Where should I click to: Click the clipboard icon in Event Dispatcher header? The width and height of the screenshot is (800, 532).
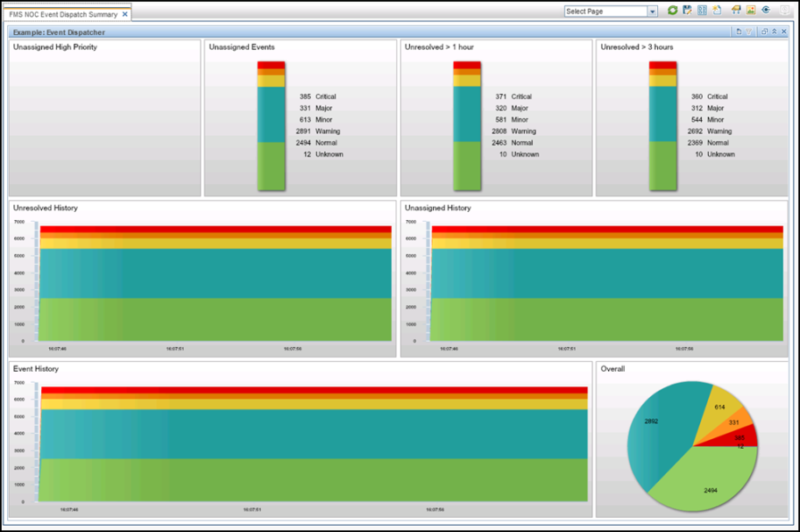coord(739,32)
